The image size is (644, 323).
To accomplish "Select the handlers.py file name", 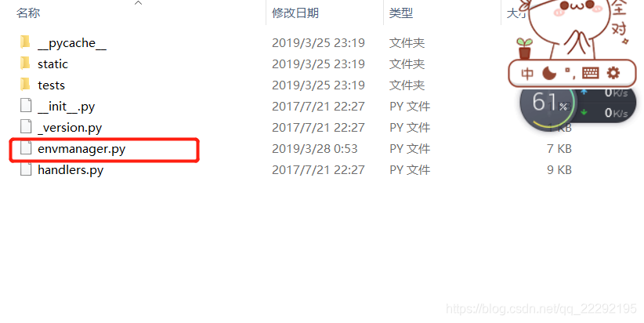I will [x=71, y=170].
